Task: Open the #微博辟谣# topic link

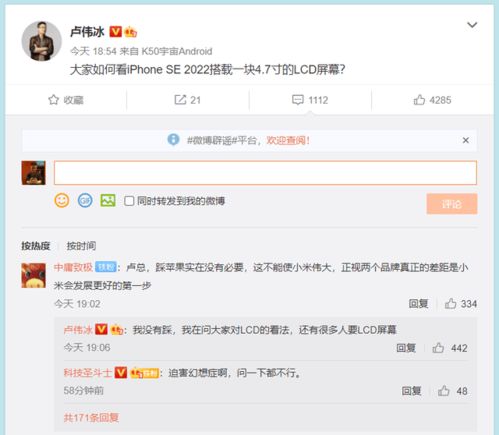Action: (212, 140)
